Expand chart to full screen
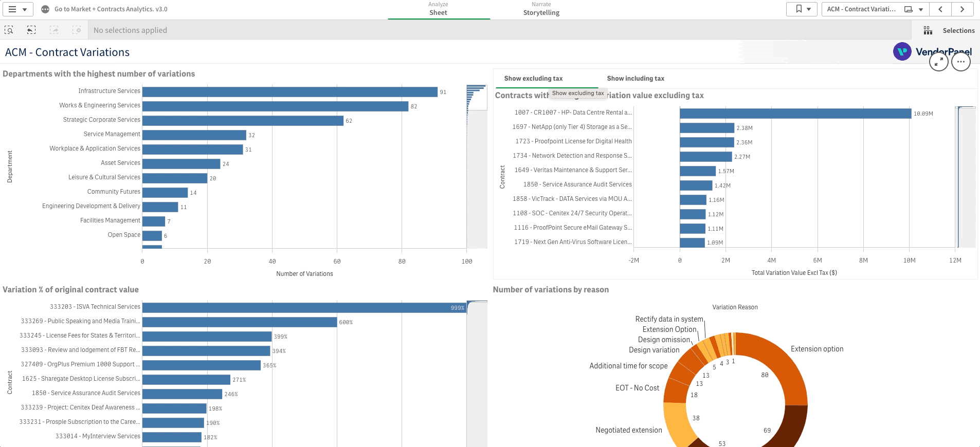Viewport: 980px width, 447px height. pos(939,62)
